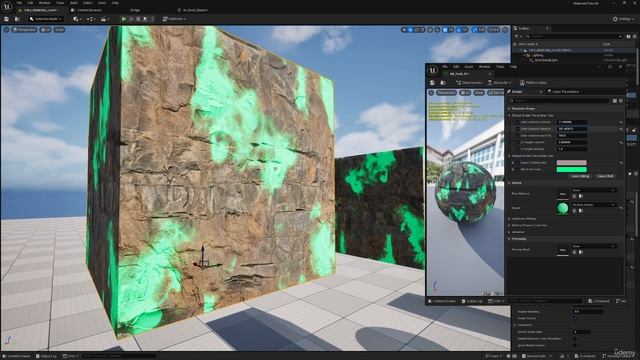Screen dimensions: 640x360
Task: Toggle first scalar parameter override checkbox
Action: click(517, 122)
